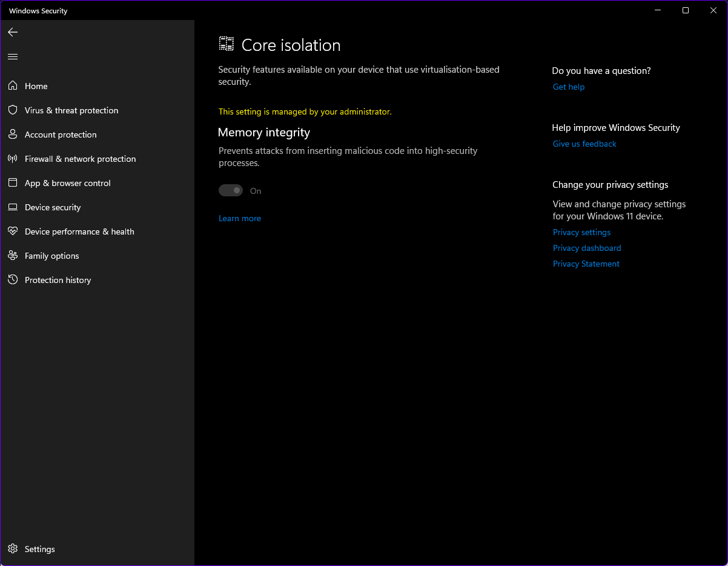Open Privacy settings link
Image resolution: width=728 pixels, height=566 pixels.
click(x=581, y=232)
